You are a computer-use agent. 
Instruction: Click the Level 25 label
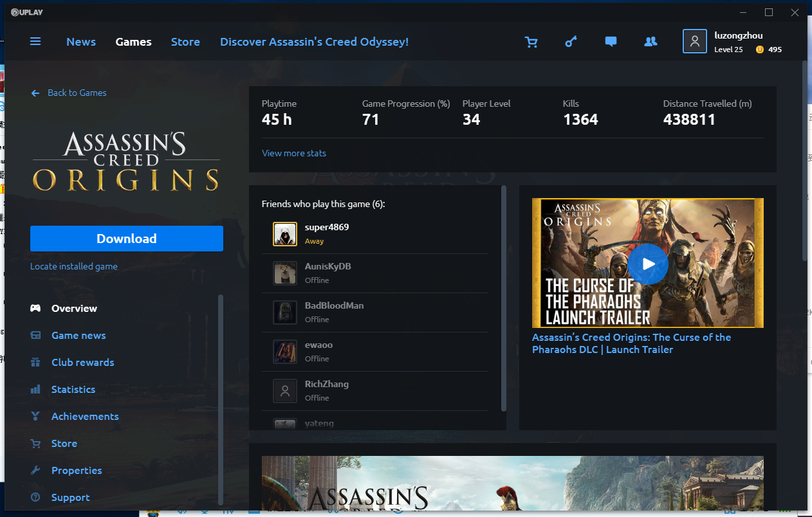coord(728,50)
